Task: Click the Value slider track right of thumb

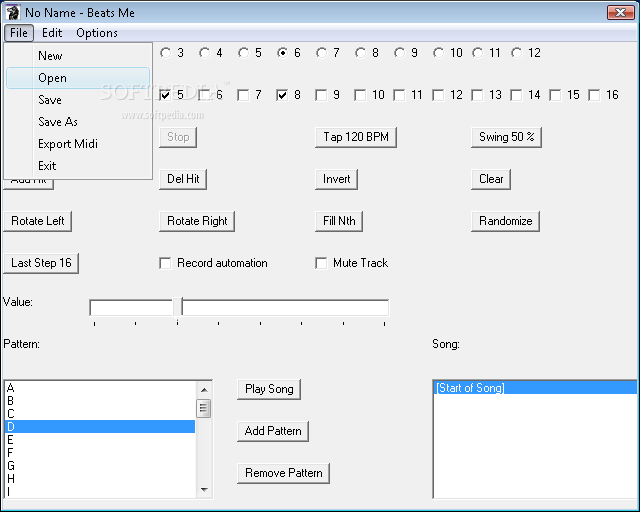Action: [285, 307]
